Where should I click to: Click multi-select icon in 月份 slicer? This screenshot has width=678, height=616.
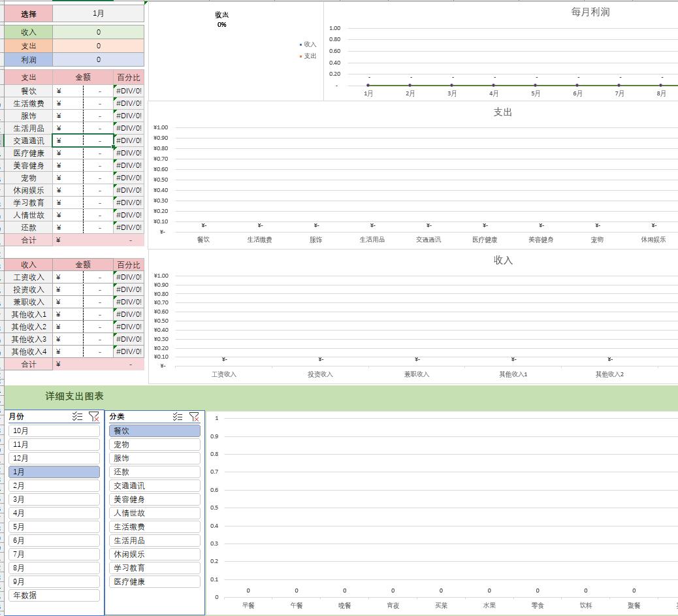click(78, 416)
